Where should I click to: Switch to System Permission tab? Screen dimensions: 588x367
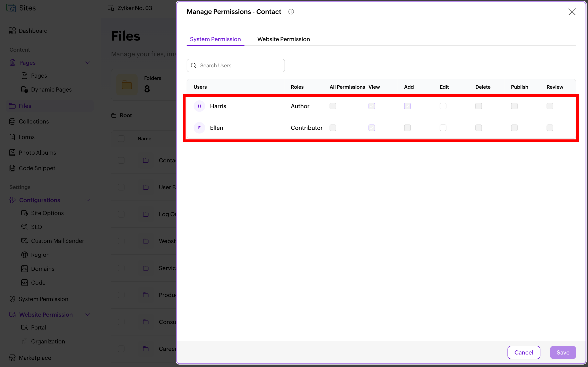pos(215,39)
